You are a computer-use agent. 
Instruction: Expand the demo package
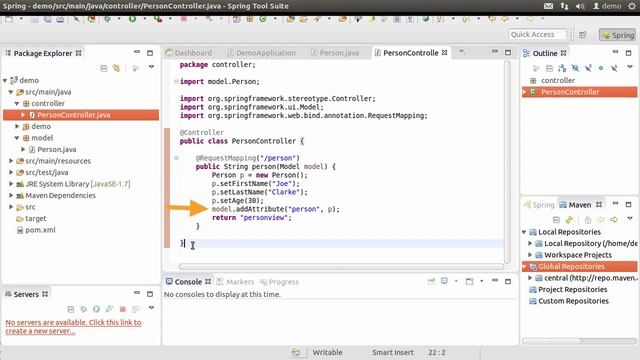point(17,127)
